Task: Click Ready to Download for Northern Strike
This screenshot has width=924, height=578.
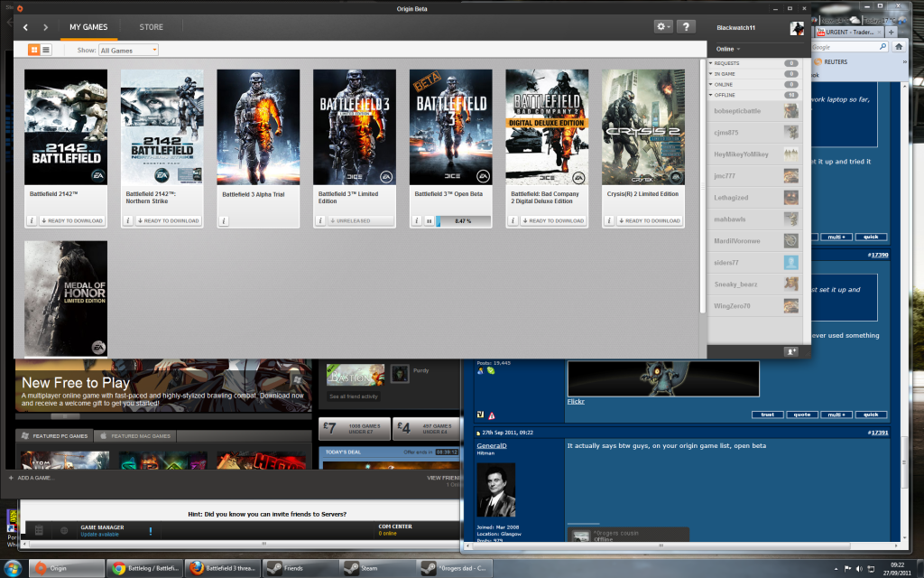Action: tap(168, 220)
